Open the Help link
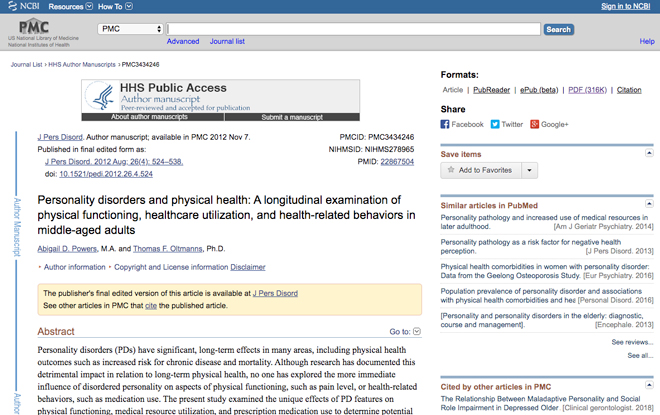The image size is (660, 415). pyautogui.click(x=647, y=41)
